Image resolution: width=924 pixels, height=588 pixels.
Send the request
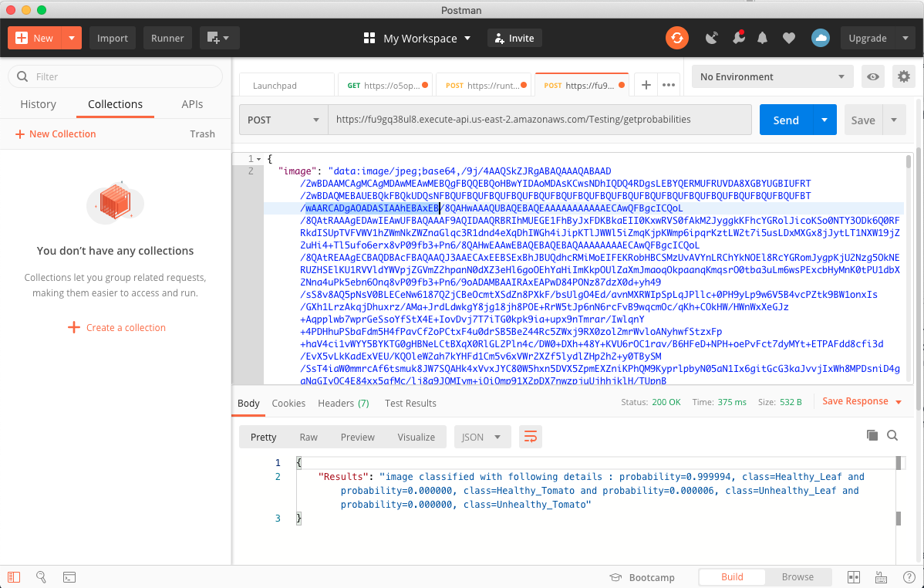click(x=786, y=120)
